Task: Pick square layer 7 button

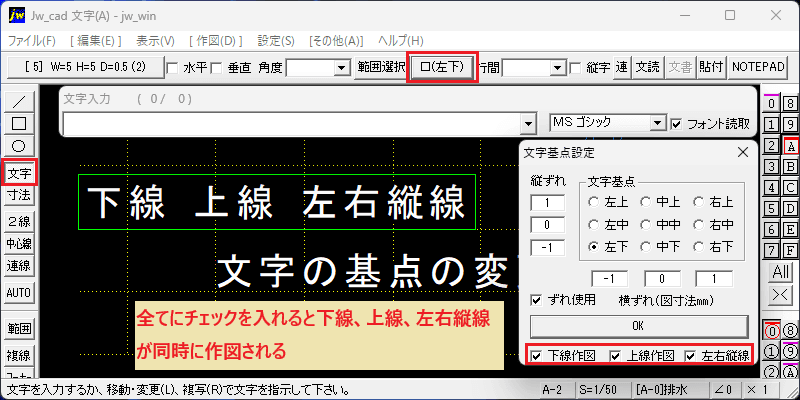Action: (772, 251)
